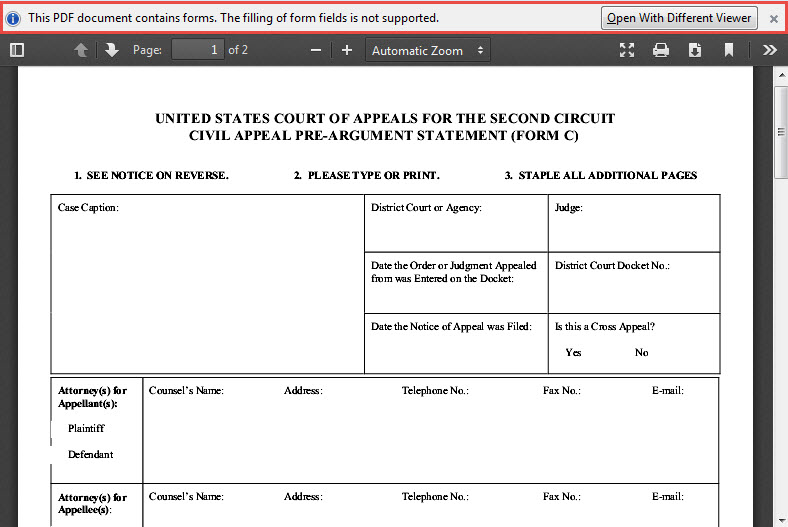This screenshot has height=527, width=788.
Task: Dismiss the forms notification bar
Action: pyautogui.click(x=773, y=18)
